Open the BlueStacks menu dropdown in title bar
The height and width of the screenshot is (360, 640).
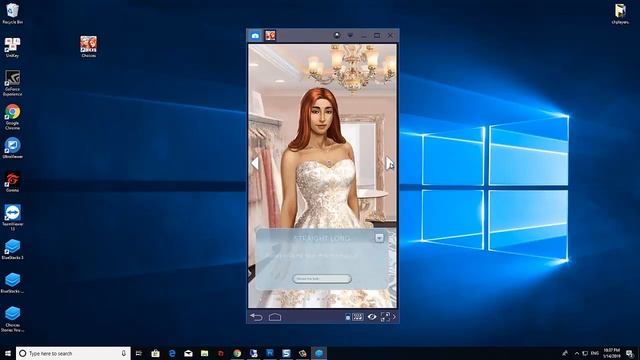coord(350,36)
